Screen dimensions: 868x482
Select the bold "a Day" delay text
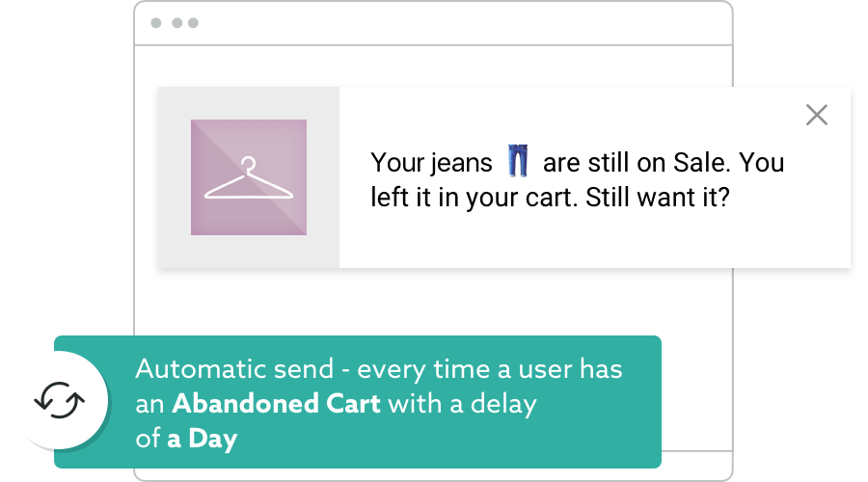[202, 439]
